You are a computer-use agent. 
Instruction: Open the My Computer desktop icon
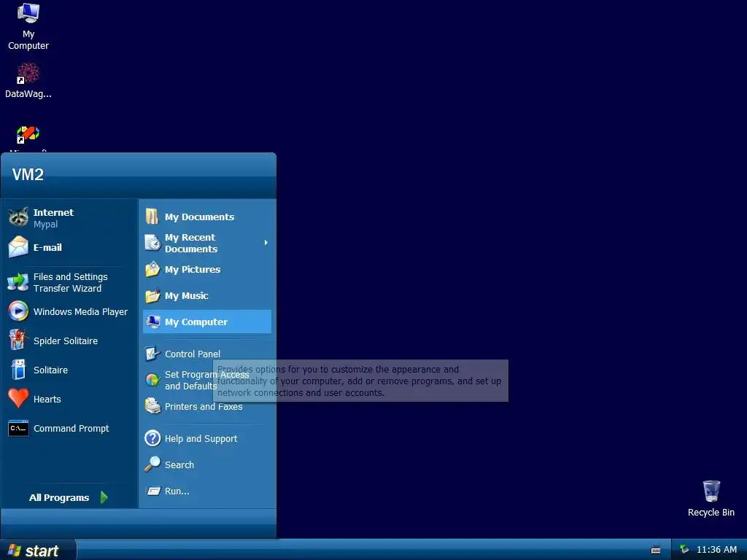[28, 13]
